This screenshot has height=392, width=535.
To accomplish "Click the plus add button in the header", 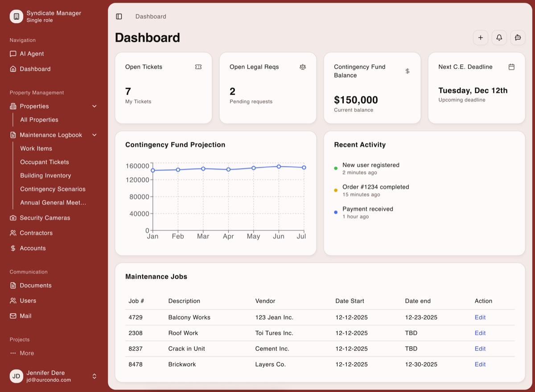I will (x=481, y=38).
